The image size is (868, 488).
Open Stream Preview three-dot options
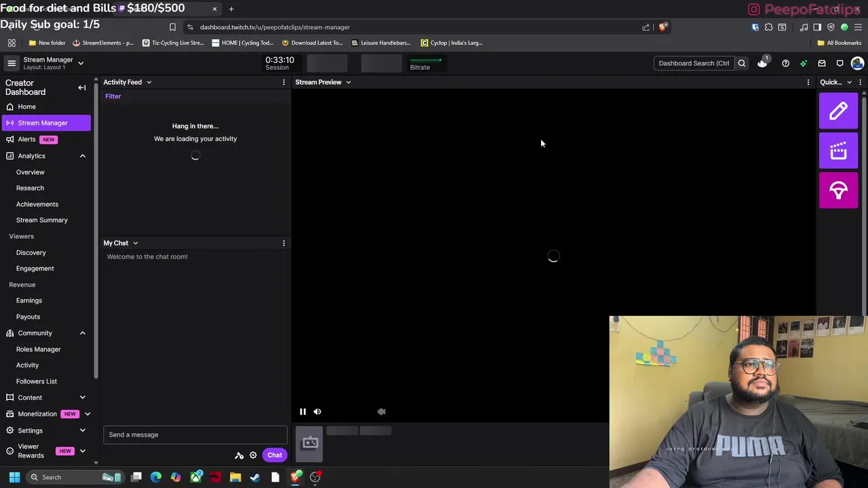[x=808, y=82]
